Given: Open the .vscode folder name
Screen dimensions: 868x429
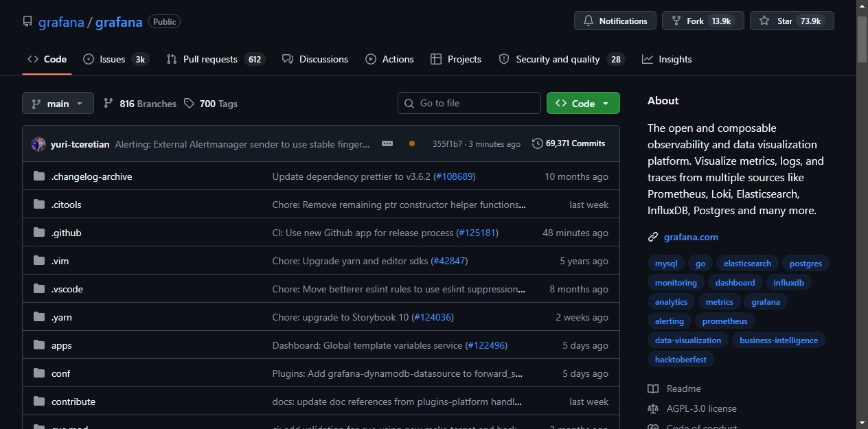Looking at the screenshot, I should [x=67, y=289].
